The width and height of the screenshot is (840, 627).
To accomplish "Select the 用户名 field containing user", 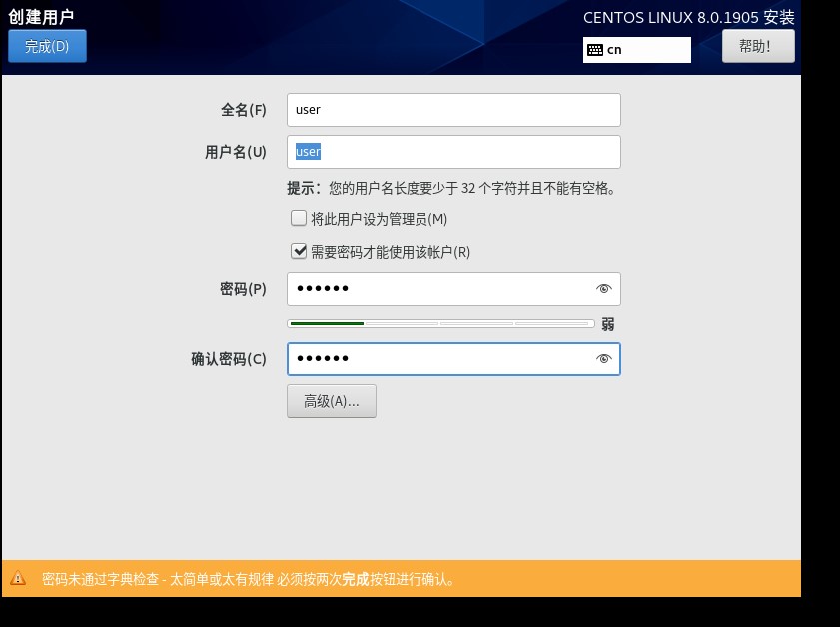I will click(453, 151).
